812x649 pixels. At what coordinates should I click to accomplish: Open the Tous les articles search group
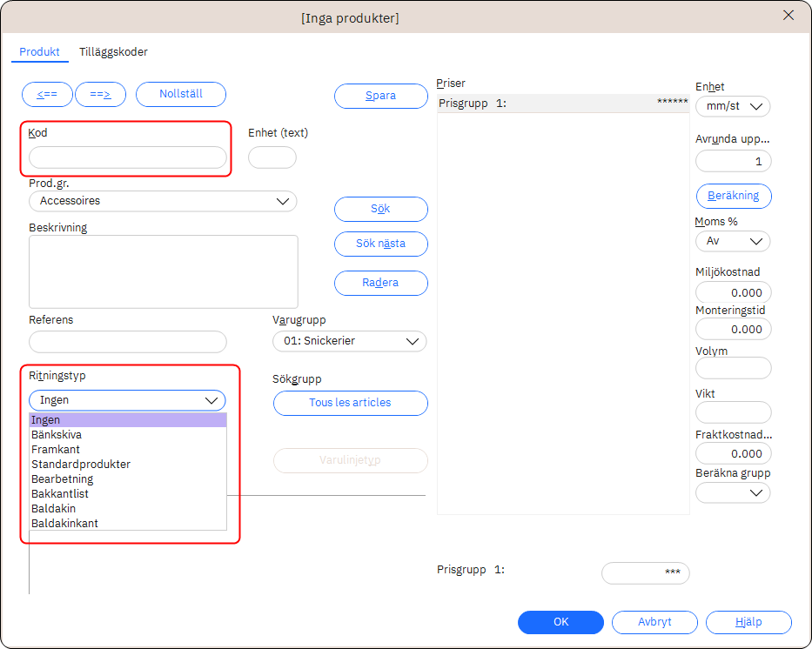click(x=350, y=403)
